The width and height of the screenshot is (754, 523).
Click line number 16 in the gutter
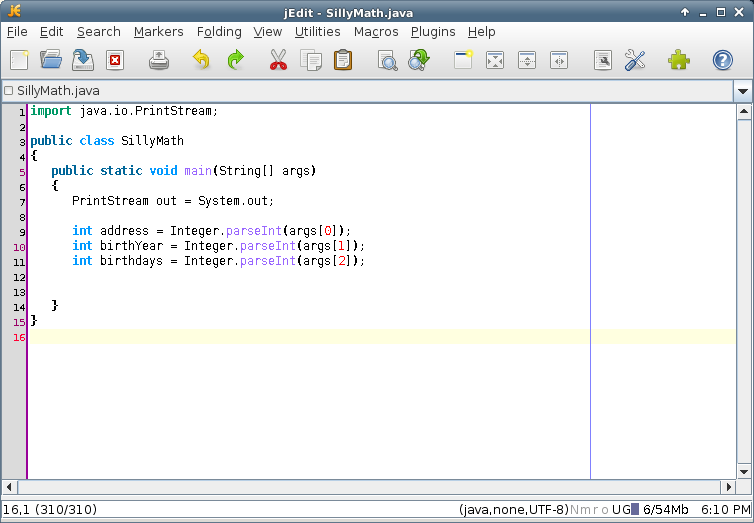tap(19, 337)
